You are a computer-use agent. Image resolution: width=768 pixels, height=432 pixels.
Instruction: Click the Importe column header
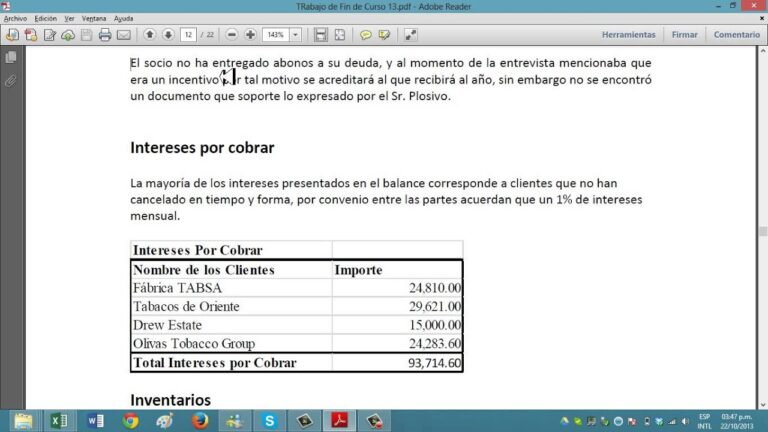tap(358, 270)
